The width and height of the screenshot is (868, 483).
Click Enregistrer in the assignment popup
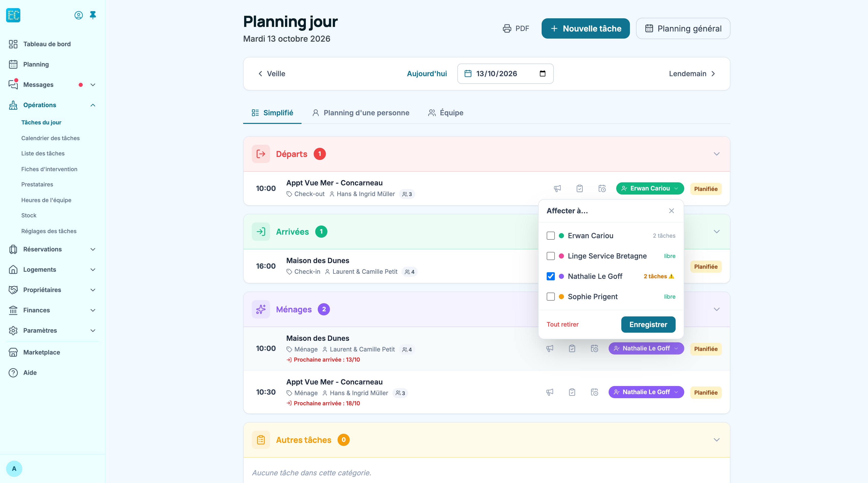pos(648,325)
